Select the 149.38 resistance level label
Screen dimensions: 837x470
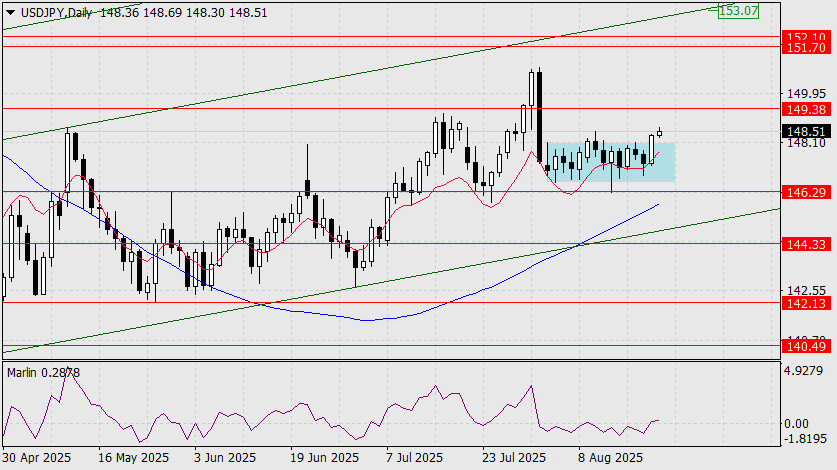click(807, 109)
